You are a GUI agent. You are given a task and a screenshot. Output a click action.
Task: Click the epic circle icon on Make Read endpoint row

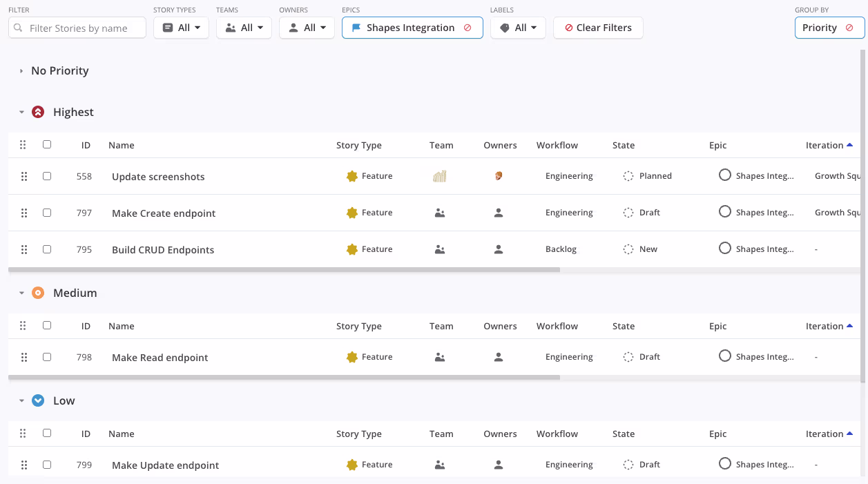point(725,356)
